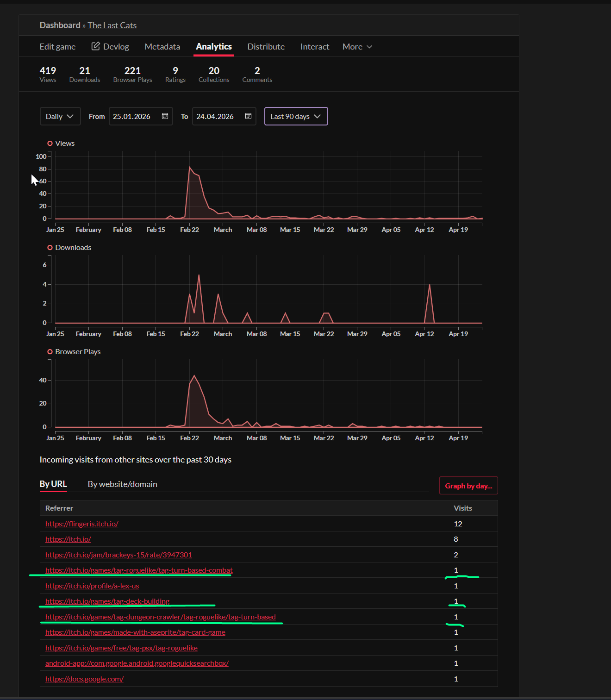Toggle the Browser Plays legend marker
611x700 pixels.
pyautogui.click(x=50, y=352)
